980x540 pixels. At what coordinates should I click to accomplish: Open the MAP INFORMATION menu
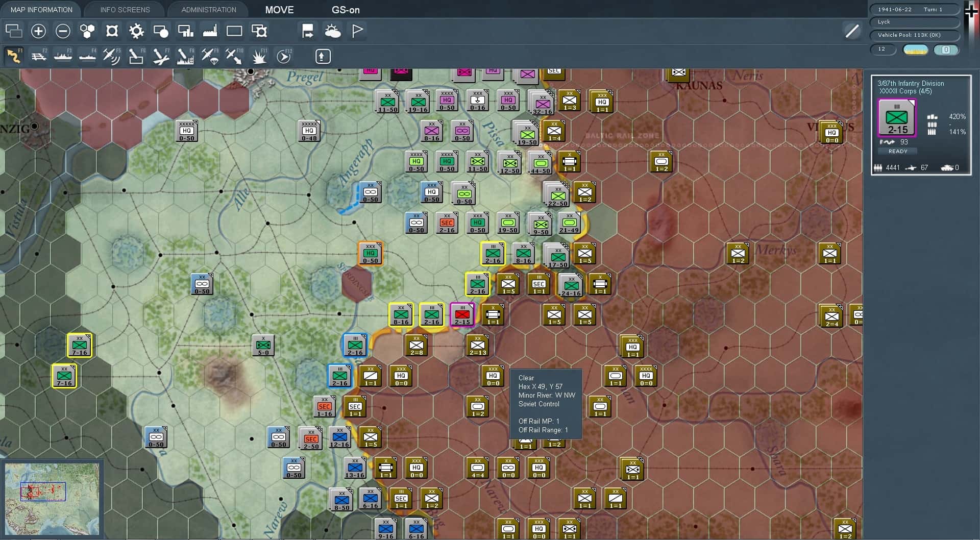41,9
